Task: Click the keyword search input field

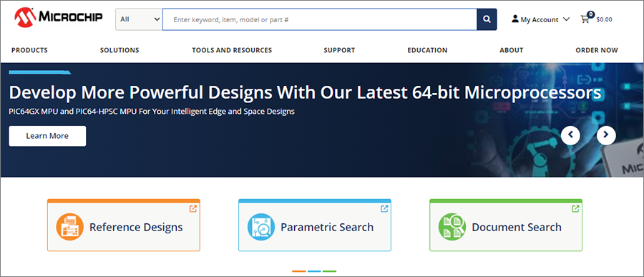Action: 320,19
